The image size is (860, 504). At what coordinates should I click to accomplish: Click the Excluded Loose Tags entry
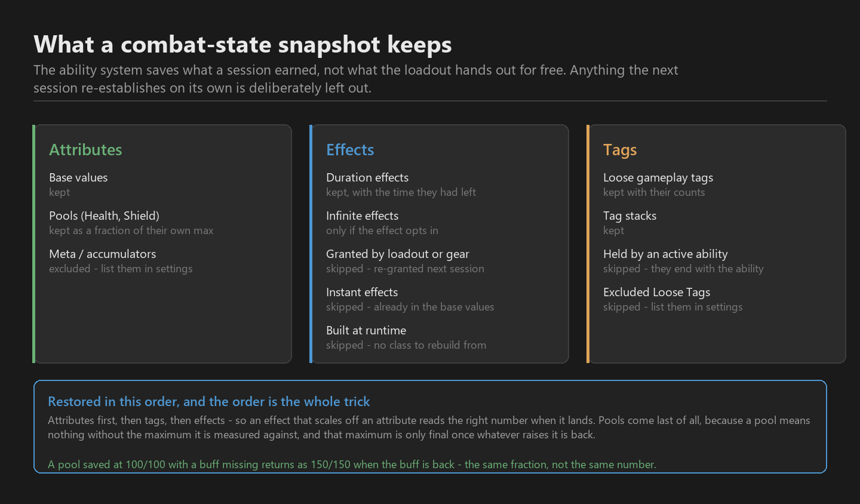tap(656, 292)
